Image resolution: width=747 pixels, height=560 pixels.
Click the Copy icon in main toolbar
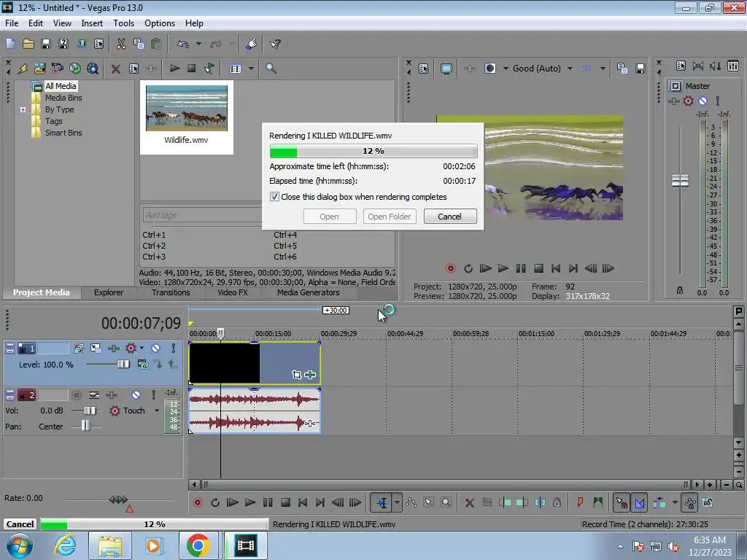(139, 44)
